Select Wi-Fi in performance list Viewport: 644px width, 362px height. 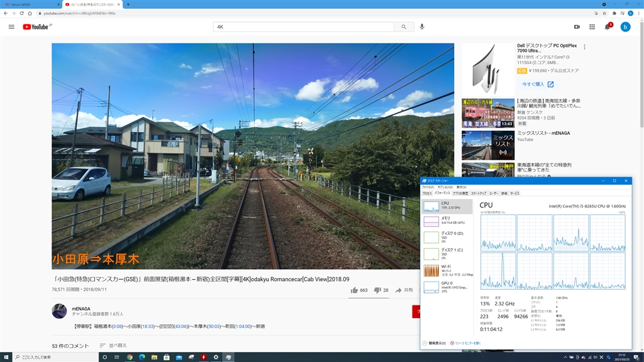point(447,270)
